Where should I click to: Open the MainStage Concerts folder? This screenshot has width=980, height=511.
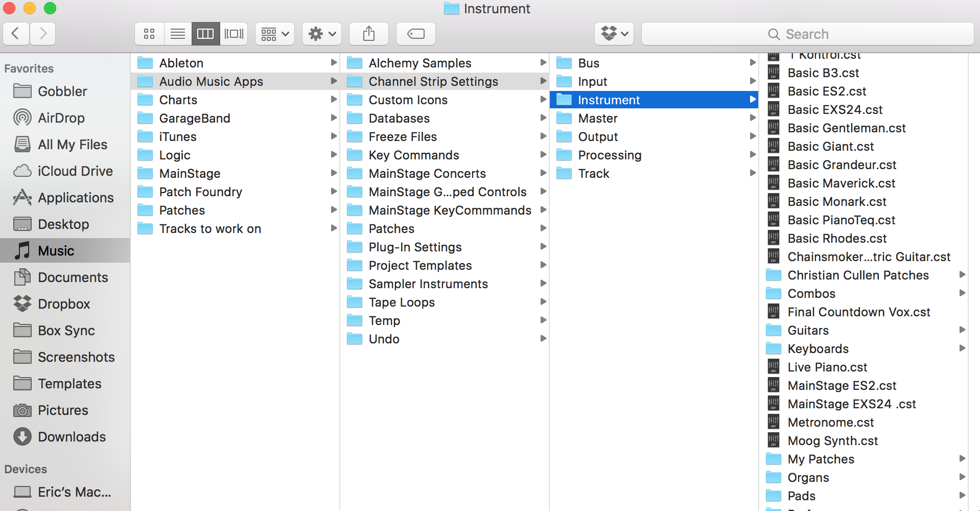pyautogui.click(x=445, y=173)
